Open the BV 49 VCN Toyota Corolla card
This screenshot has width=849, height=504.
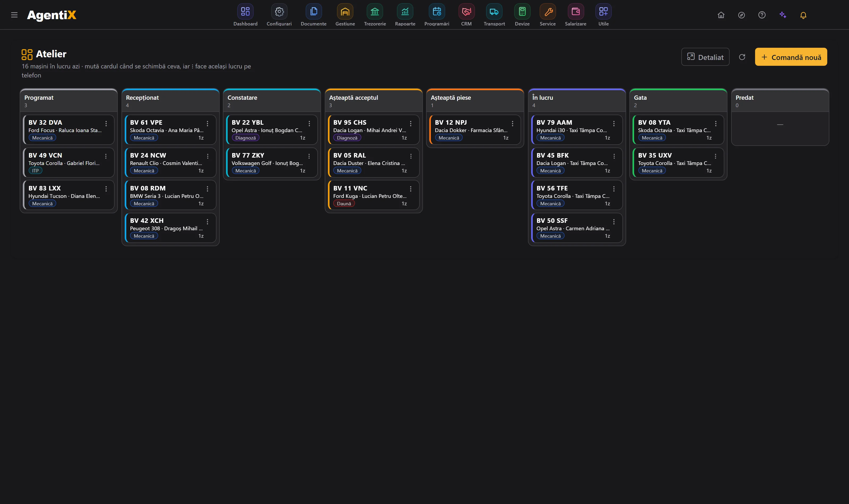coord(69,162)
